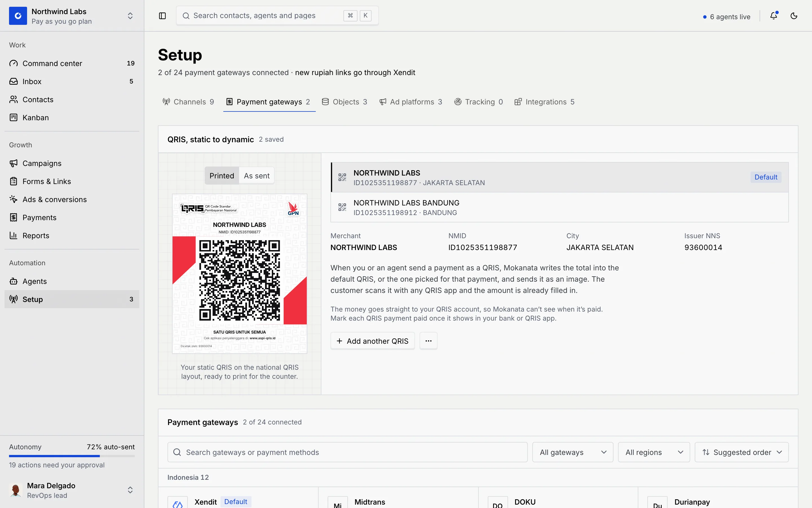Click the Default badge on Xendit
Viewport: 812px width, 508px height.
coord(235,502)
